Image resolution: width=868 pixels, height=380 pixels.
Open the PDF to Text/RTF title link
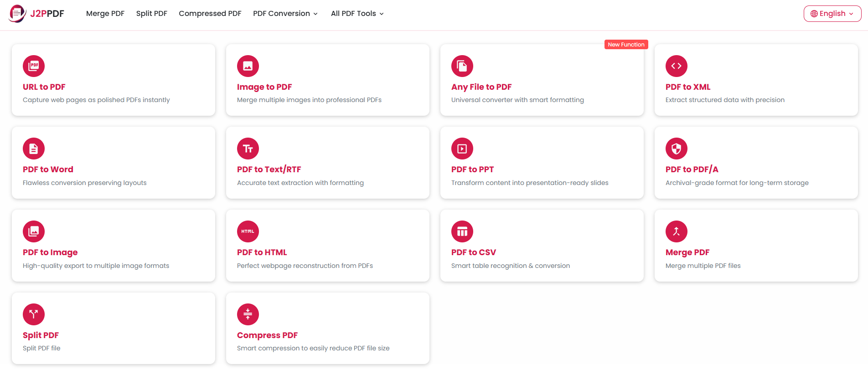click(269, 169)
